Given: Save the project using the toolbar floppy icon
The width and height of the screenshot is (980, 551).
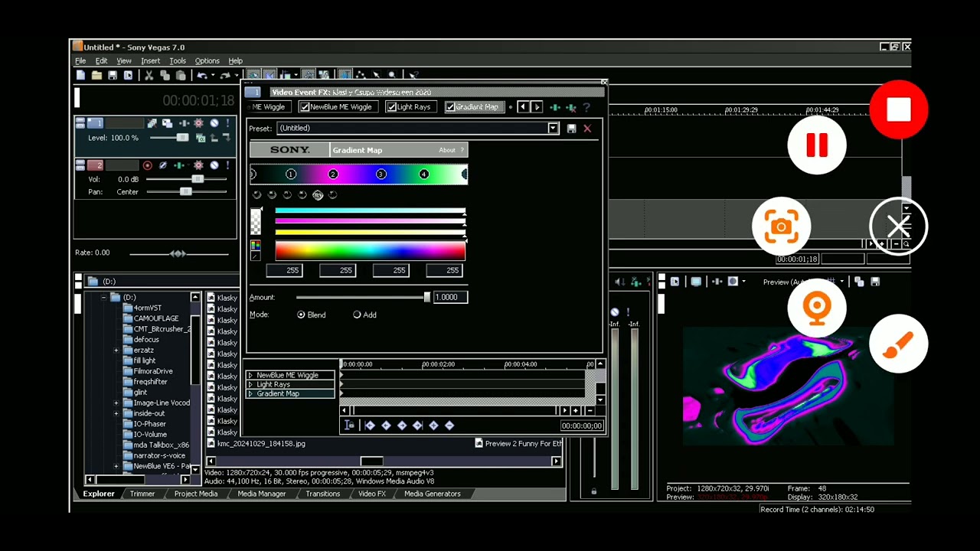Looking at the screenshot, I should [x=113, y=75].
